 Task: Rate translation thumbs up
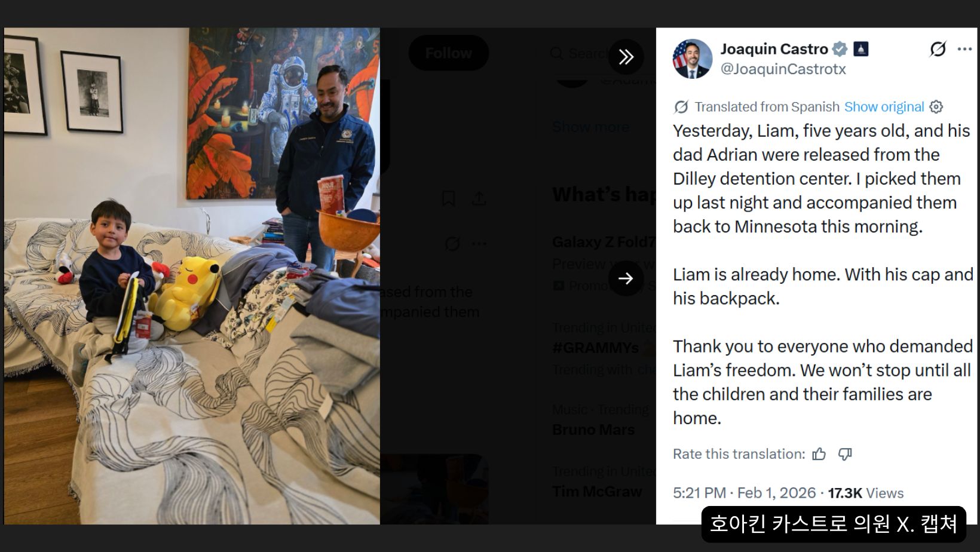[x=819, y=454]
